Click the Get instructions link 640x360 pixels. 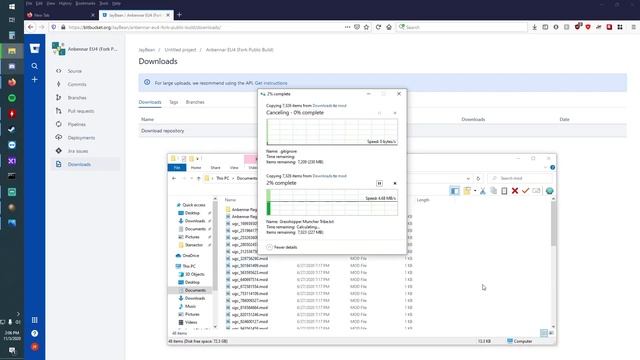pos(271,83)
